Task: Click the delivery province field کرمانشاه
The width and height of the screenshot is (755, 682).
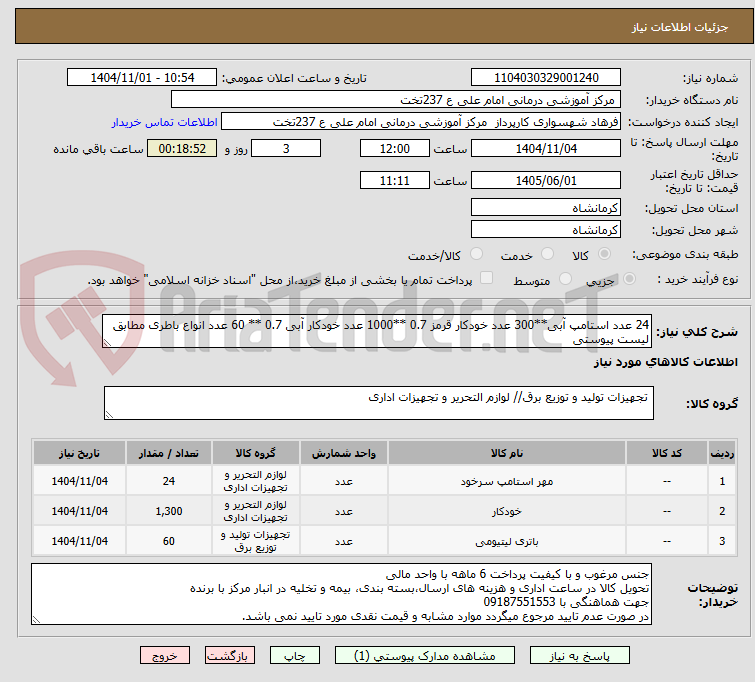Action: click(546, 208)
